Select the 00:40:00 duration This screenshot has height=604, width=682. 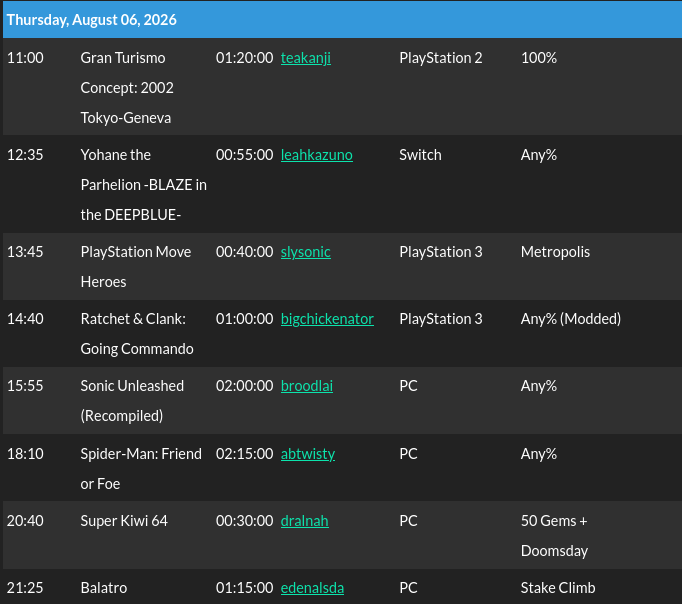244,252
